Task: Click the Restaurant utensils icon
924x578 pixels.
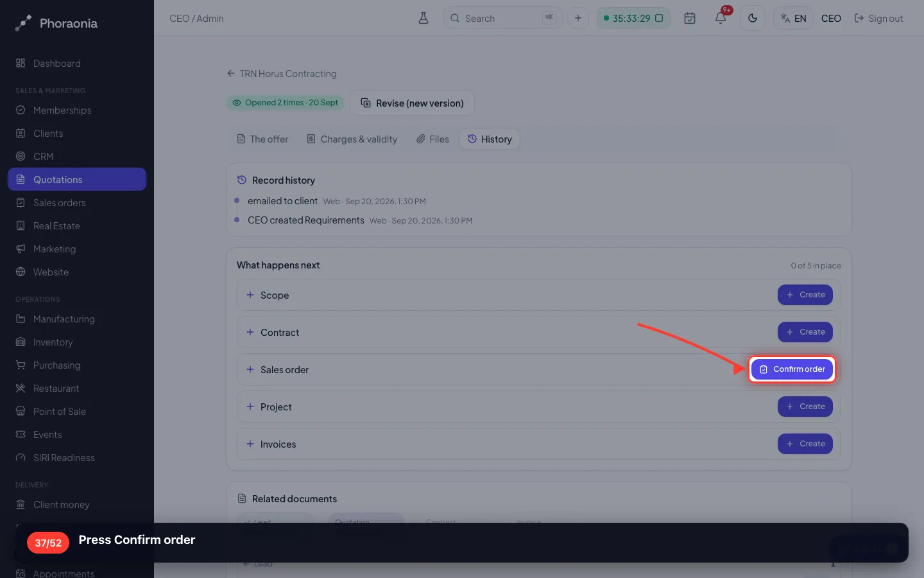Action: (x=21, y=389)
